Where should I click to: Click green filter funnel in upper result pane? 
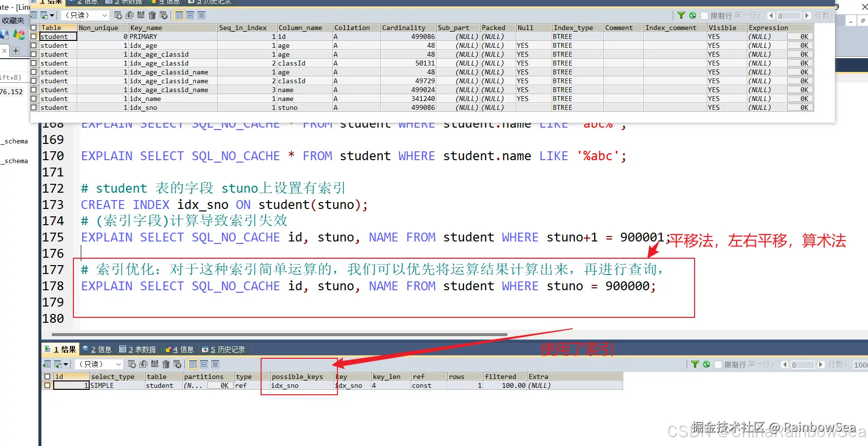pyautogui.click(x=681, y=15)
